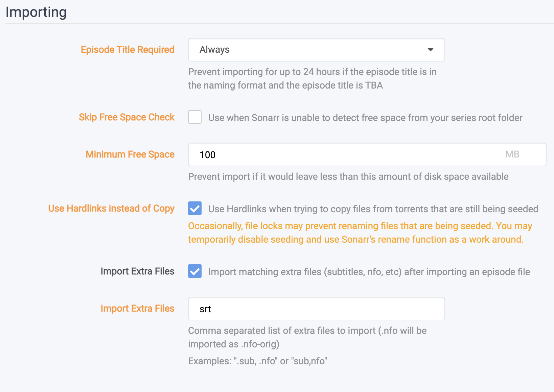
Task: Click the Importing section heading
Action: click(36, 12)
